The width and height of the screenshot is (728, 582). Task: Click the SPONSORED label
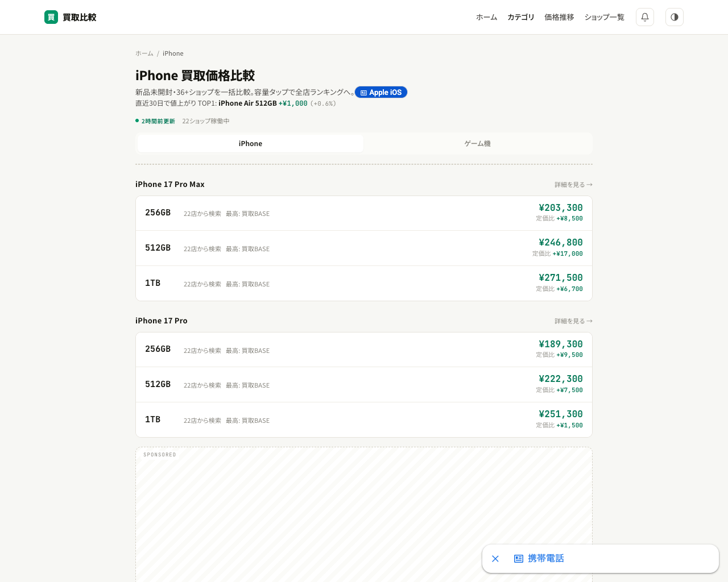[160, 455]
